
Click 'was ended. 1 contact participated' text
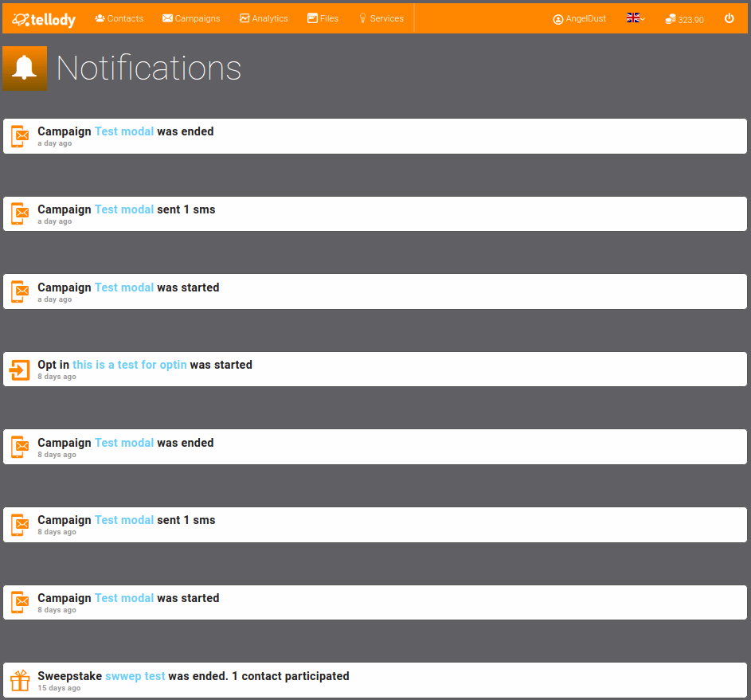[x=259, y=676]
